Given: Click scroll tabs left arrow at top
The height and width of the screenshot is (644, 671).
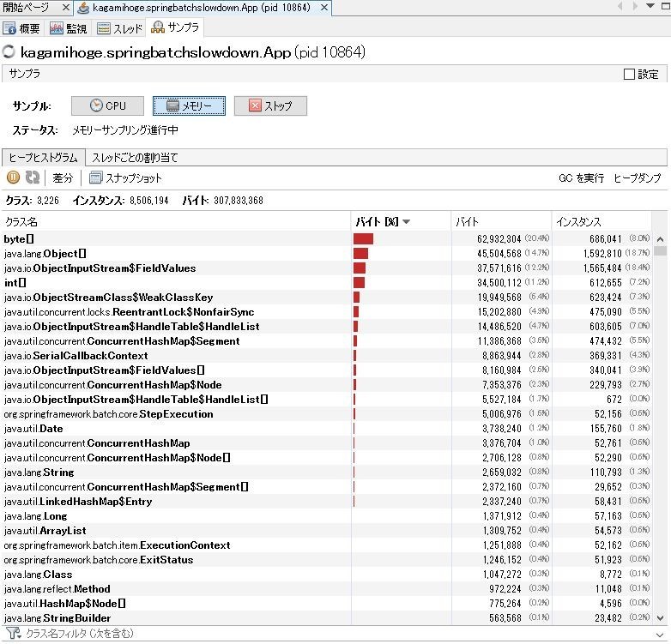Looking at the screenshot, I should point(620,6).
